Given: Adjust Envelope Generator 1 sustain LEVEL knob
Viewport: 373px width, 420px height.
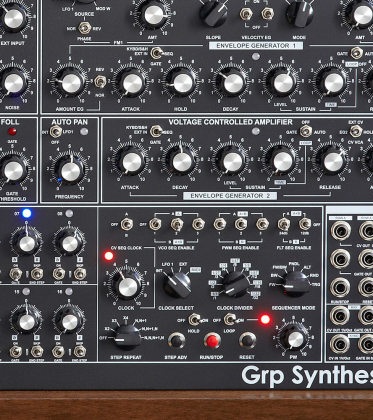Looking at the screenshot, I should click(x=283, y=83).
